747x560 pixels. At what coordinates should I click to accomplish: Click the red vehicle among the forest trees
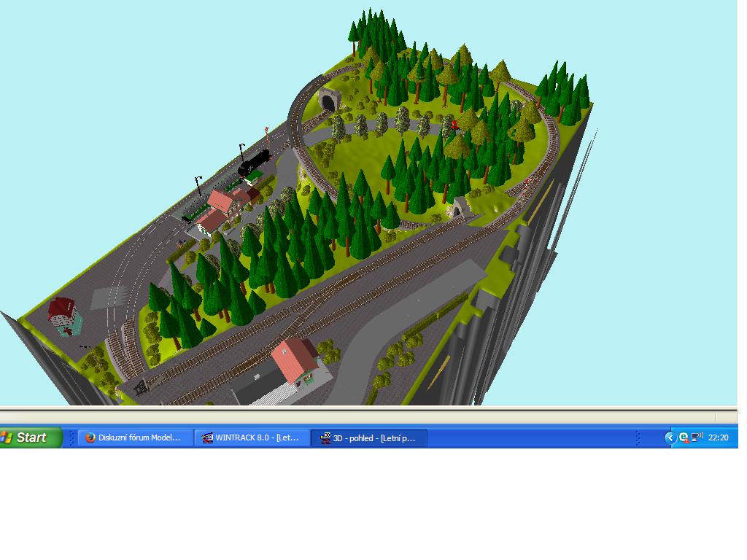click(454, 125)
